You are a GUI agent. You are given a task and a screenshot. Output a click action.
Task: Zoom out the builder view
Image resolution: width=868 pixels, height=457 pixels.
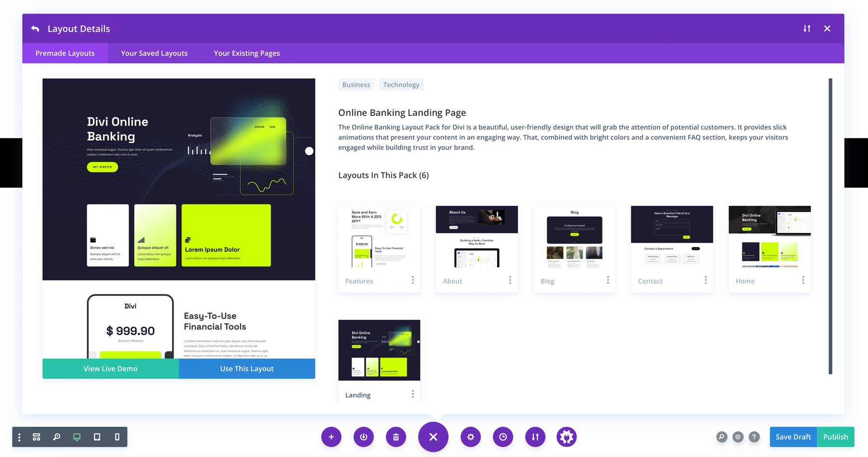[56, 437]
